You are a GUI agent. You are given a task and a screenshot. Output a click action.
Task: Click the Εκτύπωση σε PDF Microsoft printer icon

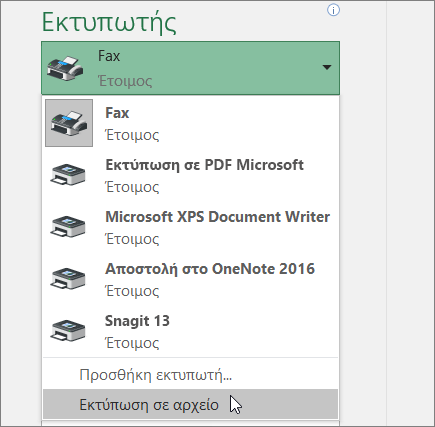tap(68, 174)
